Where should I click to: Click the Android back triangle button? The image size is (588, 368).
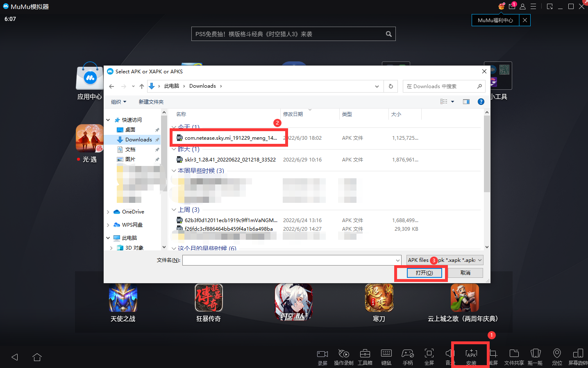coord(15,357)
